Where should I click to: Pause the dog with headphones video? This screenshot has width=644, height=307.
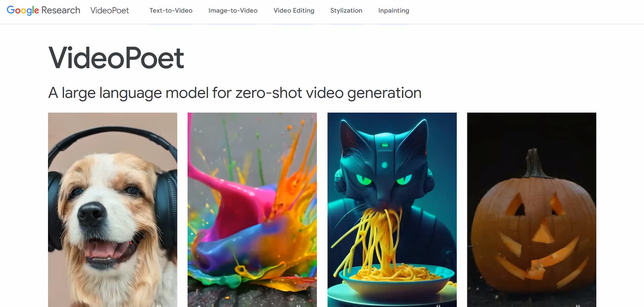click(x=159, y=306)
